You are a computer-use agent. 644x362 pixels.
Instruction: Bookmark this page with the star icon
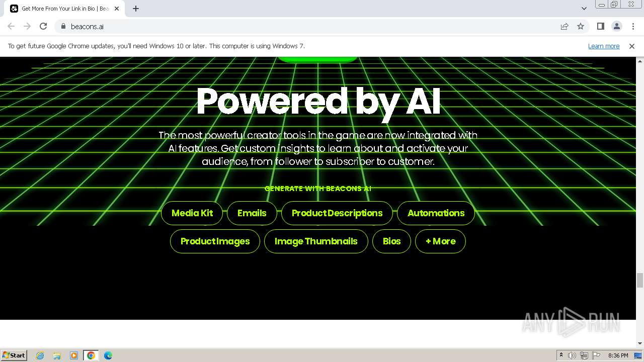(581, 26)
